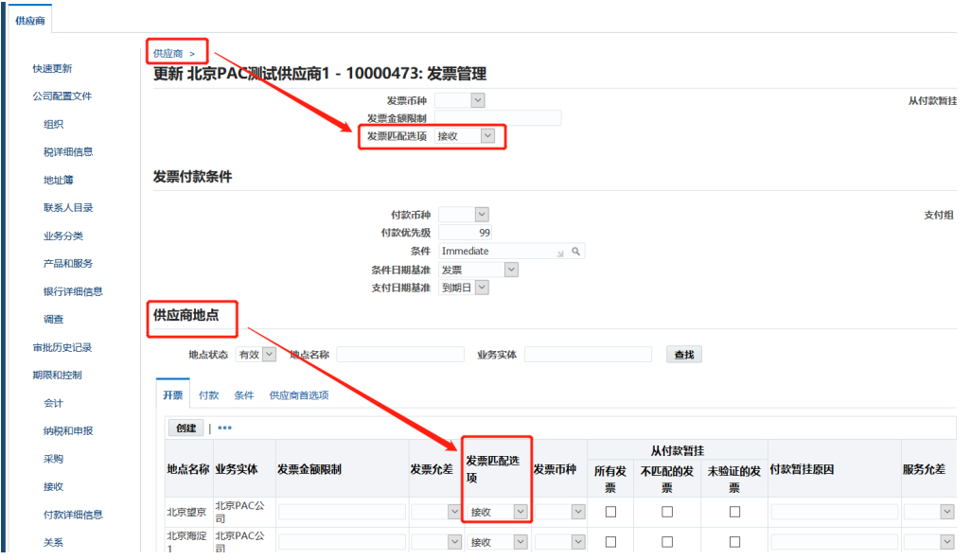Open 发票匹配选项 dropdown for 北京海淀 row
This screenshot has height=560, width=971.
point(498,542)
